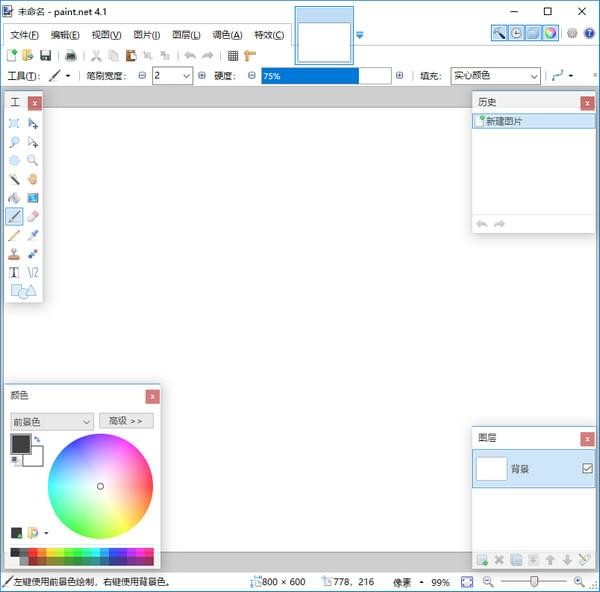Screen dimensions: 600x592
Task: Click the 高级 >> button in color panel
Action: [126, 421]
